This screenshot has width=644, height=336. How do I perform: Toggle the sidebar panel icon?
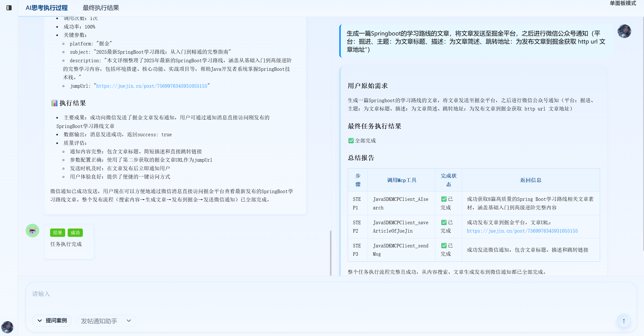point(9,8)
